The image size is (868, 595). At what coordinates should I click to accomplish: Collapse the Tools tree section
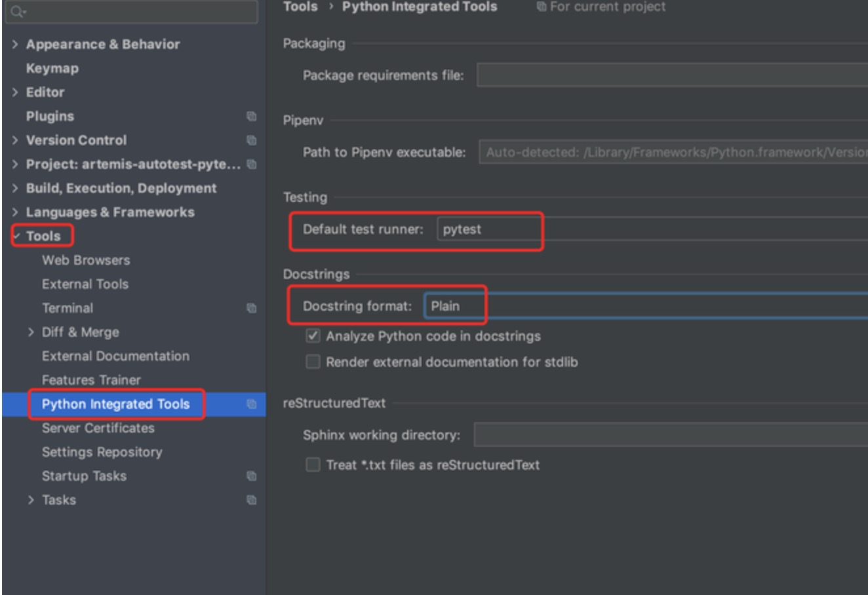[x=16, y=236]
